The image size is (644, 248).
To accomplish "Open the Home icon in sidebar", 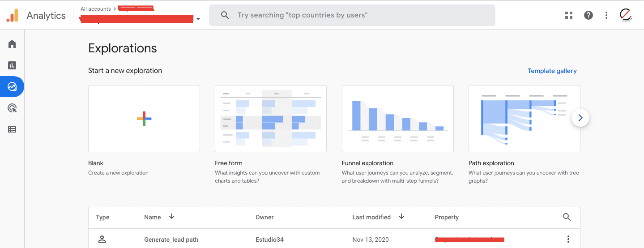I will coord(12,44).
